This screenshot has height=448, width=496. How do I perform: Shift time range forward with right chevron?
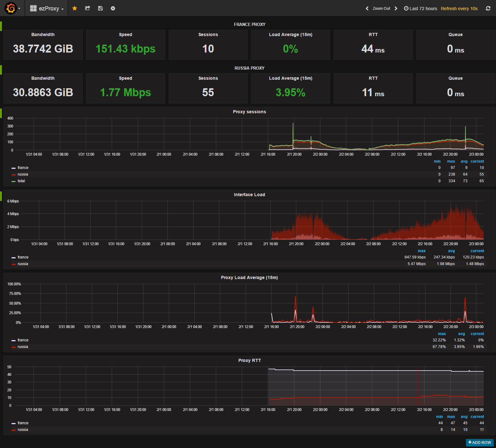[x=396, y=9]
